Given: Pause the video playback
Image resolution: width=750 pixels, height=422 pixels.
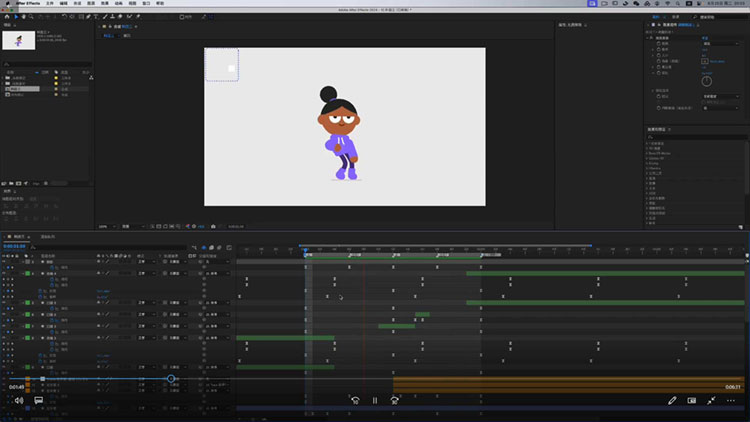Looking at the screenshot, I should [x=375, y=400].
